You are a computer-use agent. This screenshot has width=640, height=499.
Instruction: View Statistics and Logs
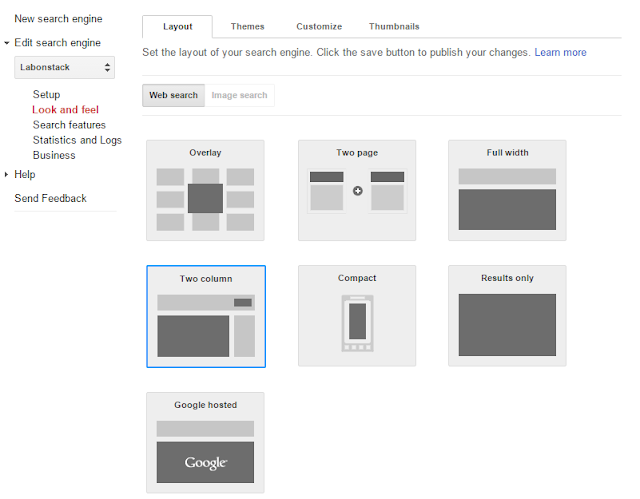[77, 140]
